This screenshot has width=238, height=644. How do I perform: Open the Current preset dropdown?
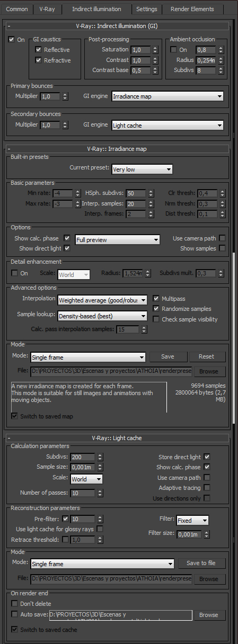pos(142,169)
